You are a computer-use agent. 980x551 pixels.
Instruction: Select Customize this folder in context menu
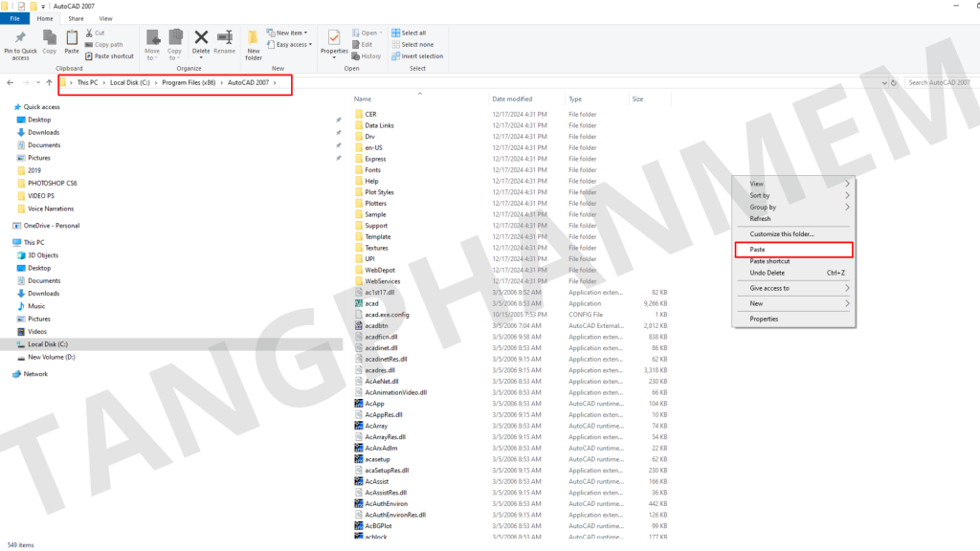[x=781, y=234]
